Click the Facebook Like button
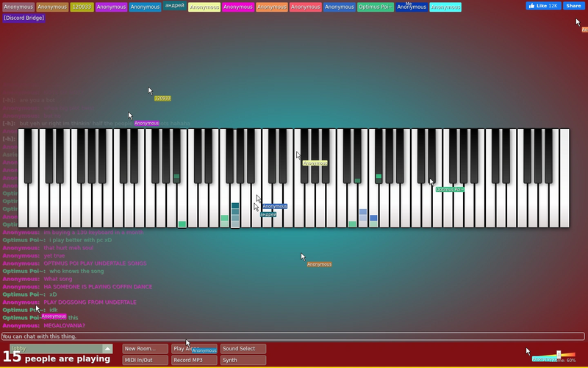 (543, 6)
